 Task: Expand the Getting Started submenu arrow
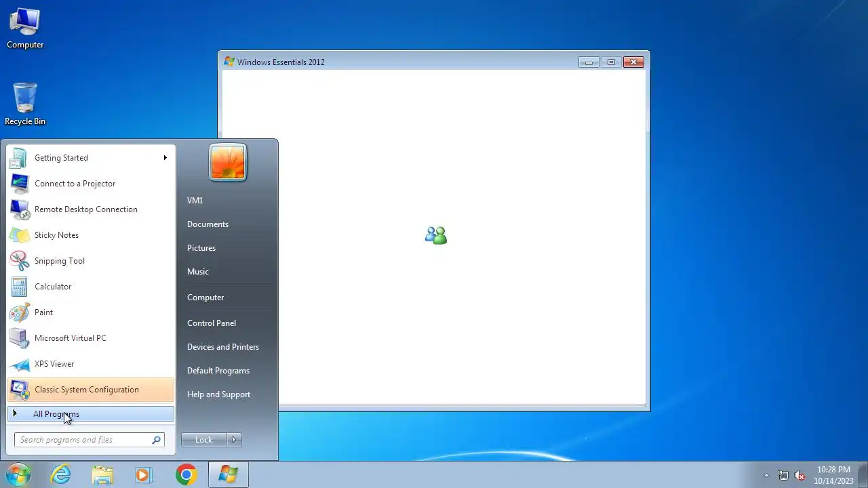click(x=165, y=158)
